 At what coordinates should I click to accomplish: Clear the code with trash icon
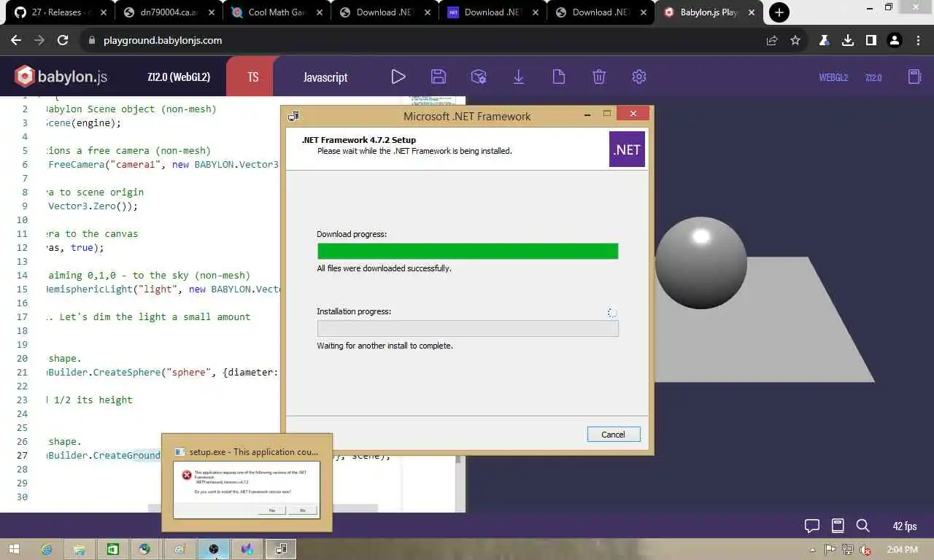pos(599,77)
